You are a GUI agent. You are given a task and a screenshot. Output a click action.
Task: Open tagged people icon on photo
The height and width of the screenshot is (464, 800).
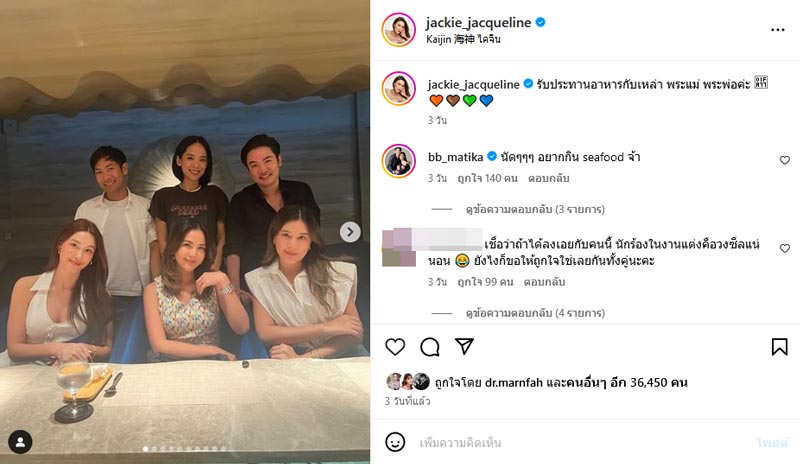tap(20, 441)
